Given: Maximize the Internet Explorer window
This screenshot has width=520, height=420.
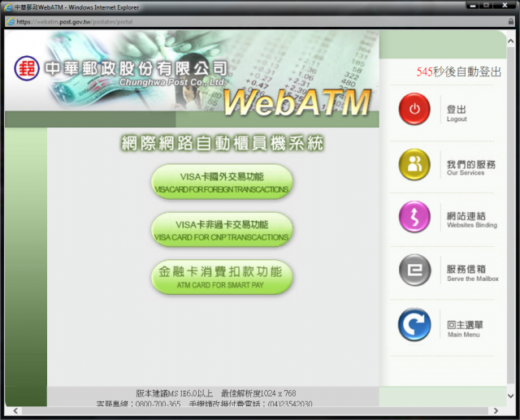Looking at the screenshot, I should (x=486, y=6).
